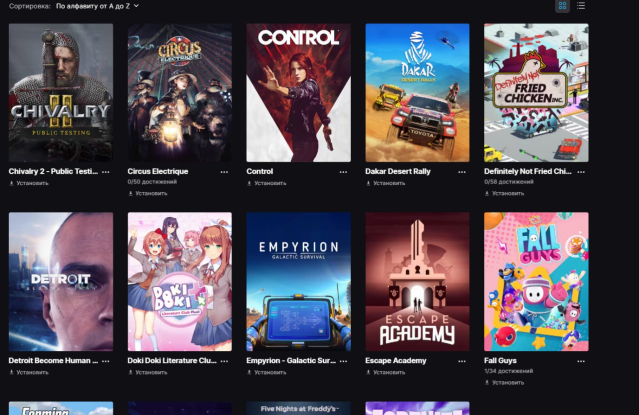
Task: Open three-dot menu for Fall Guys
Action: [581, 361]
